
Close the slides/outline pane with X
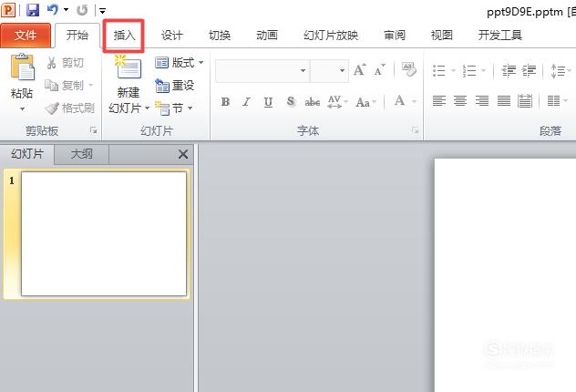tap(183, 154)
